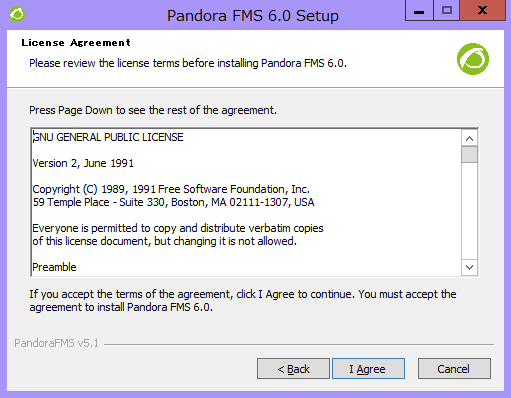The width and height of the screenshot is (511, 398).
Task: Click the license scrollbar down arrow
Action: tap(469, 267)
